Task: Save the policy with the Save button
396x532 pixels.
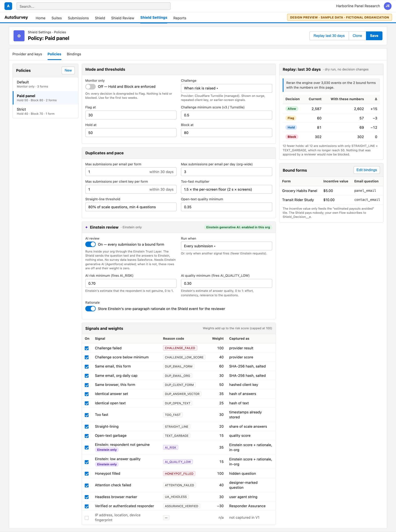Action: [374, 36]
